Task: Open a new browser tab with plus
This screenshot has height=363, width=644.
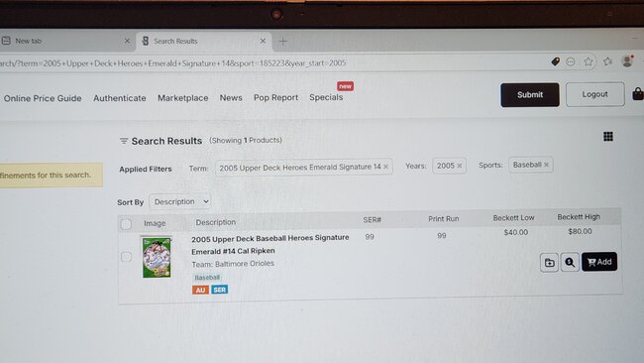Action: click(x=283, y=41)
